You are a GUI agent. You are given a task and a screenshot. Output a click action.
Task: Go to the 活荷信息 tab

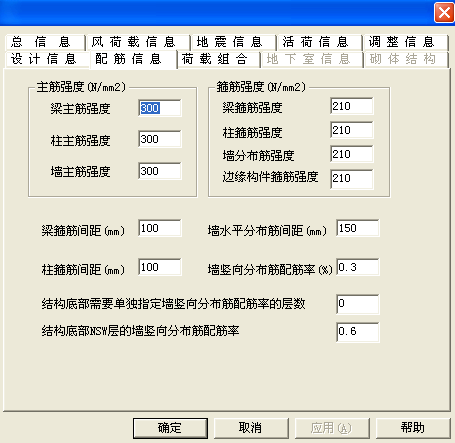[320, 42]
